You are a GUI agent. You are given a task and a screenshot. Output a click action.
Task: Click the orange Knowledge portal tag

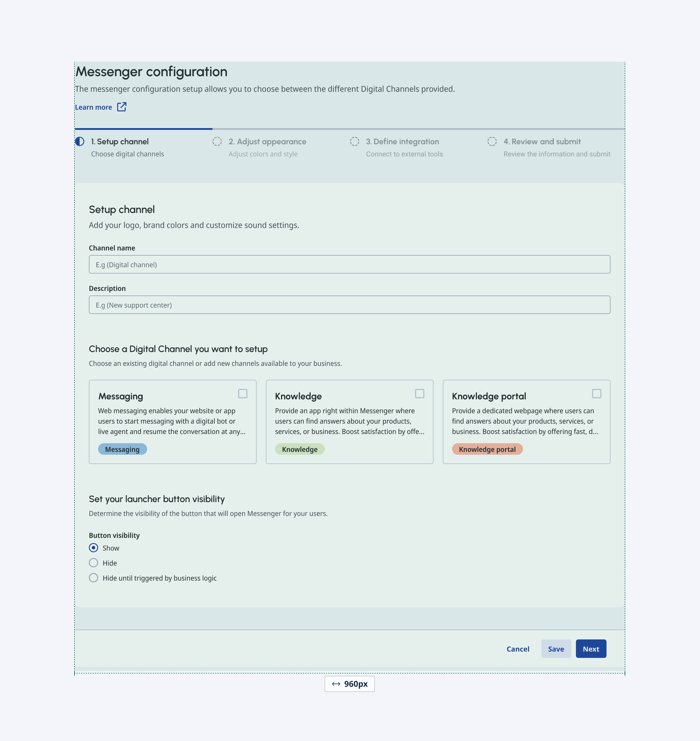[x=487, y=449]
